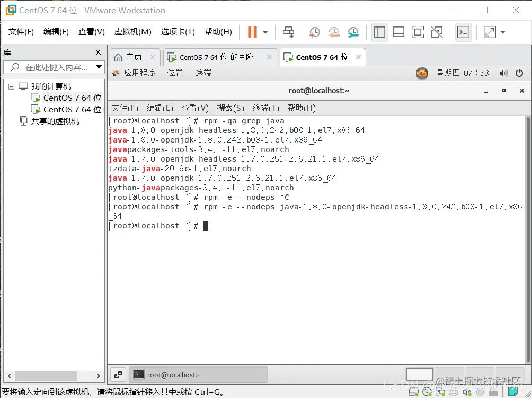The image size is (532, 398).
Task: Open the VMware 文件(F) menu
Action: coord(21,32)
